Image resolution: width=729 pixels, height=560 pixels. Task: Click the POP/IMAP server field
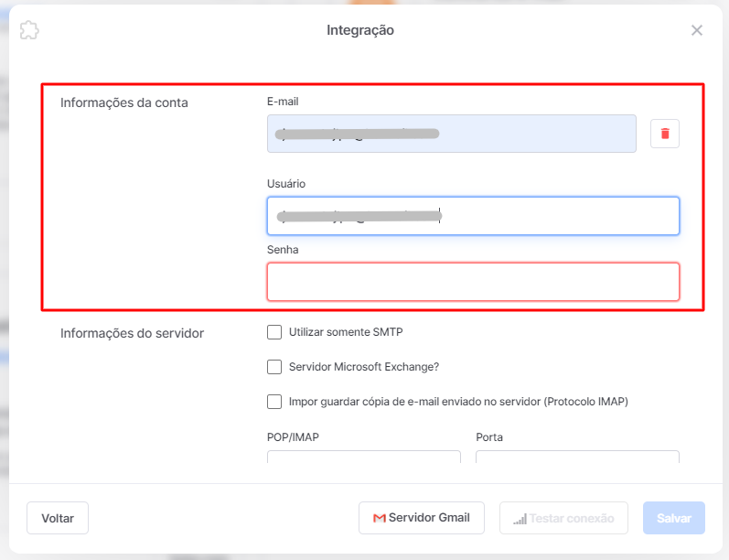coord(364,457)
